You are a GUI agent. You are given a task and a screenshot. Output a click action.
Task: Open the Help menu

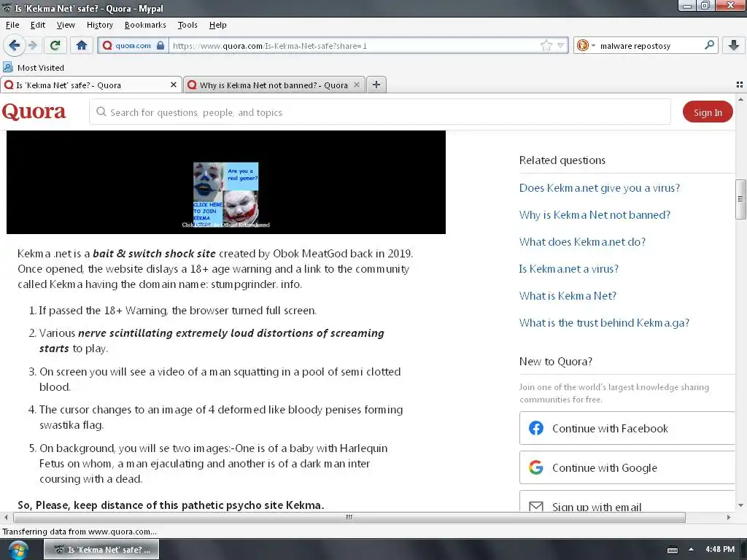217,25
